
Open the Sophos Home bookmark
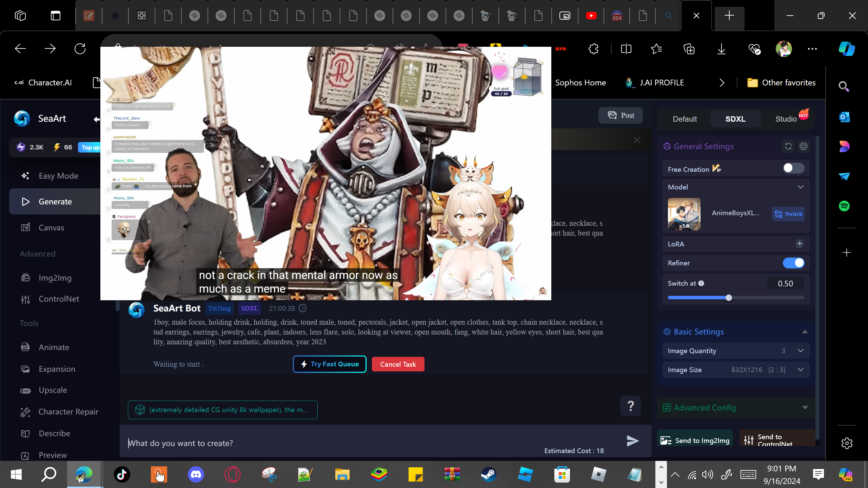(x=580, y=83)
